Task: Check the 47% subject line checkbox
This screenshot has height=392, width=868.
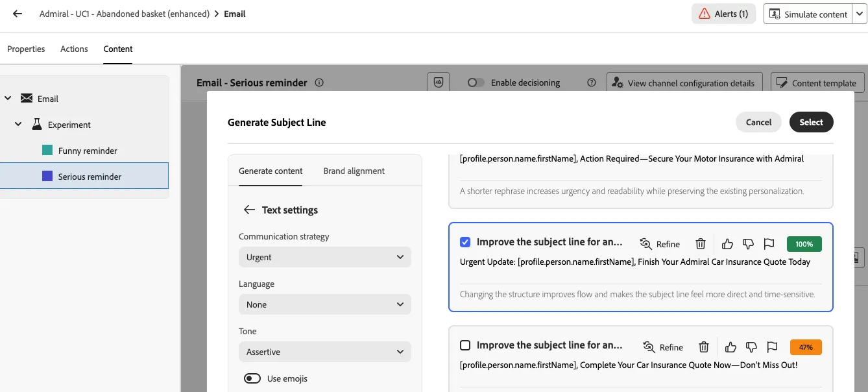Action: click(465, 345)
